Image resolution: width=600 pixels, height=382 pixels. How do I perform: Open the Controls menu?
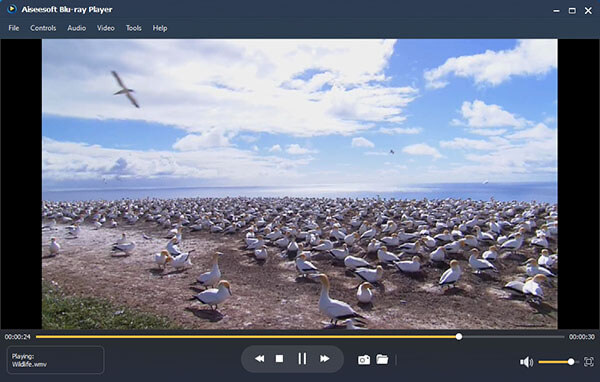pyautogui.click(x=43, y=28)
